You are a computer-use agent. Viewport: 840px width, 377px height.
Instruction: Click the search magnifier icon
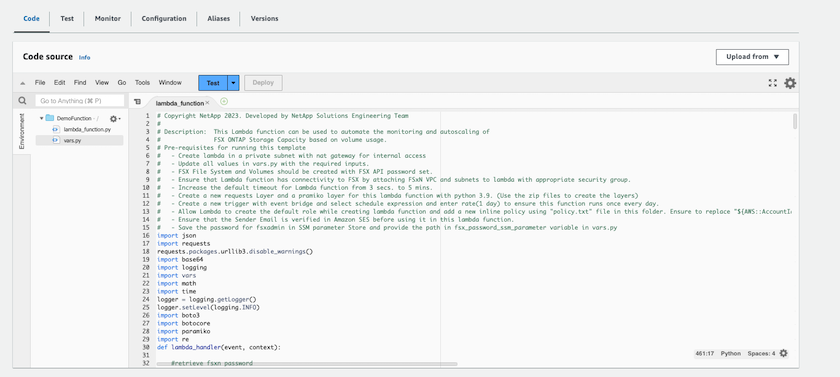tap(22, 101)
